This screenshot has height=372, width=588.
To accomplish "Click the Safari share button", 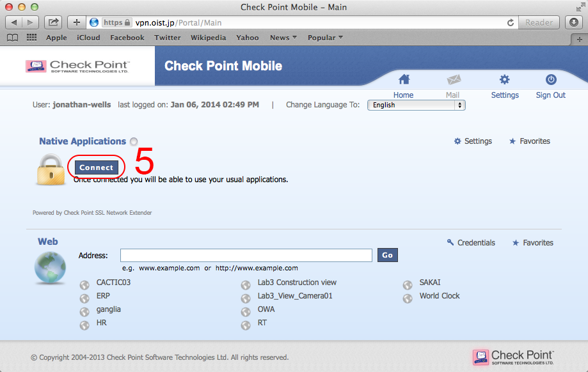I will (54, 22).
